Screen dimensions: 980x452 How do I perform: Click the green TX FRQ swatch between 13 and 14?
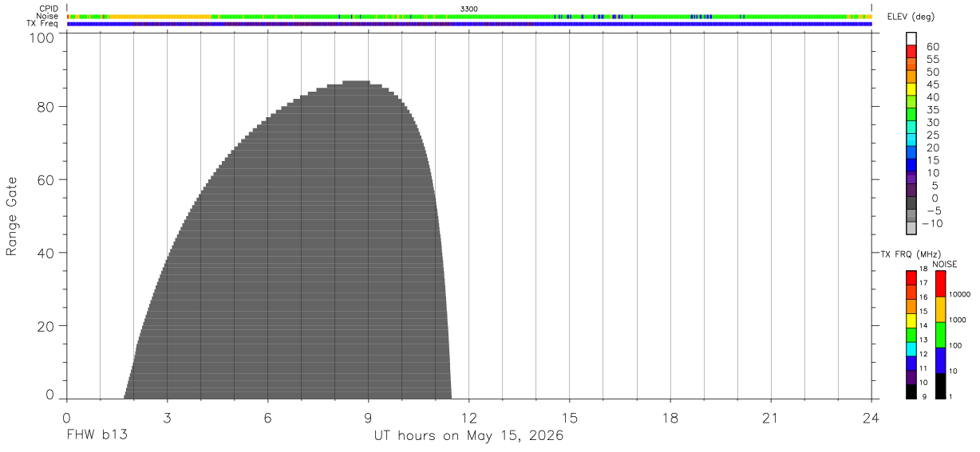coord(911,335)
